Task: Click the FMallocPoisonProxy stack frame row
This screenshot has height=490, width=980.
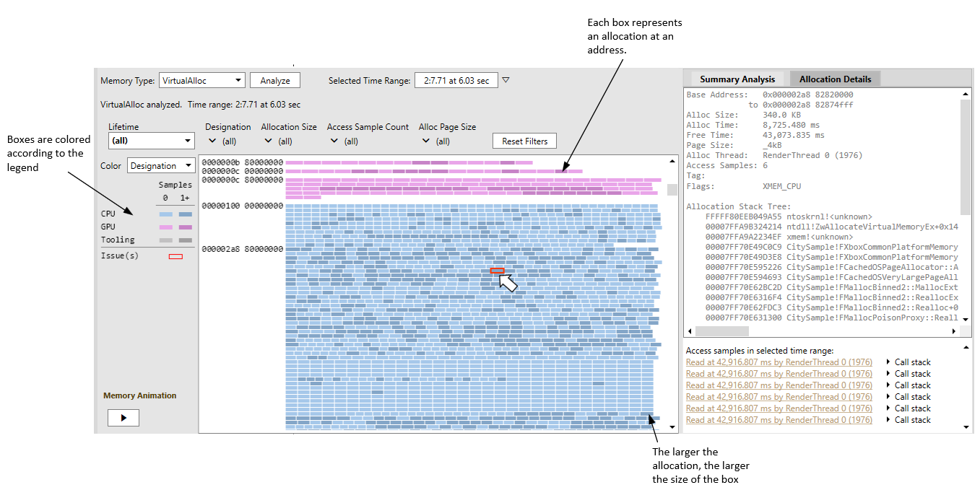Action: (832, 318)
